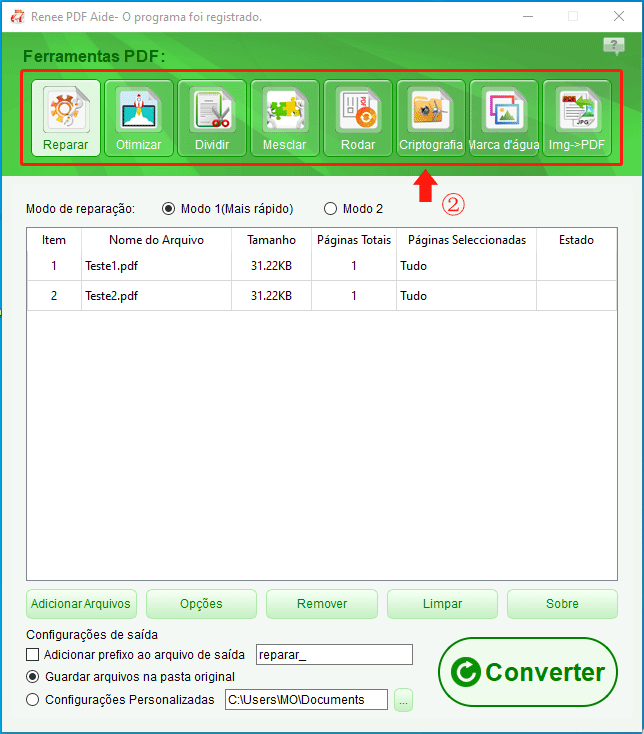
Task: Select the Rodar rotate tool
Action: pyautogui.click(x=358, y=117)
